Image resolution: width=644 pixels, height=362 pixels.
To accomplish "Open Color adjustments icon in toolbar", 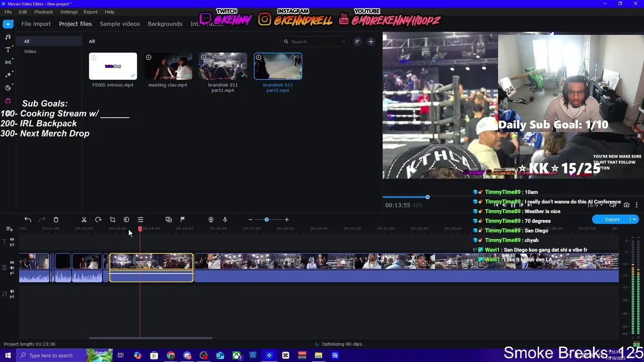I will pyautogui.click(x=126, y=220).
